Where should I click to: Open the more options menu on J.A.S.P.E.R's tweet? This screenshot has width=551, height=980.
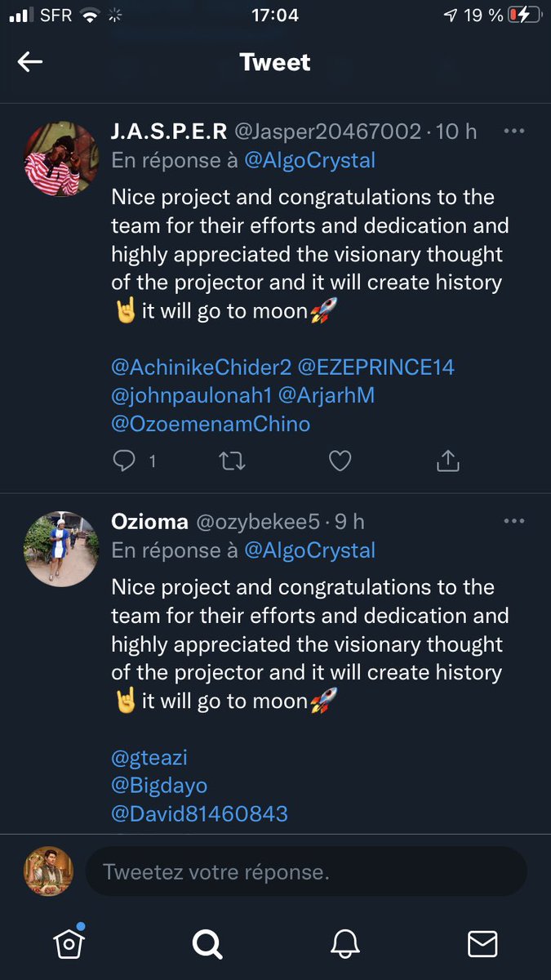coord(513,131)
